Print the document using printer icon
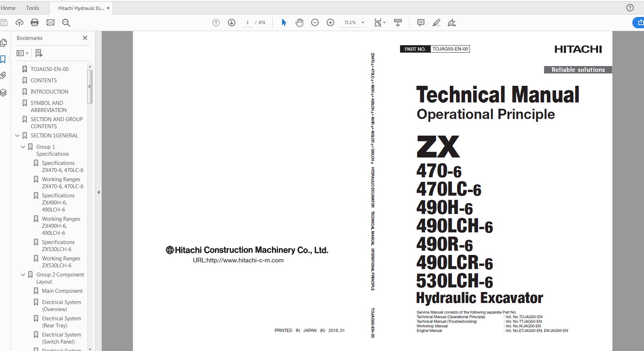Viewport: 644px width, 351px height. click(x=35, y=23)
